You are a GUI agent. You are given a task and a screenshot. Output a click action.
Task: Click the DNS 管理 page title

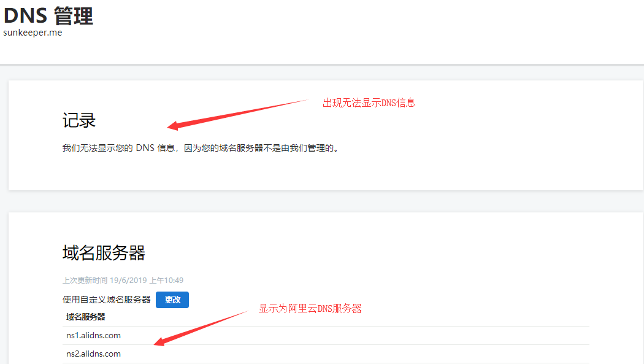(x=48, y=15)
